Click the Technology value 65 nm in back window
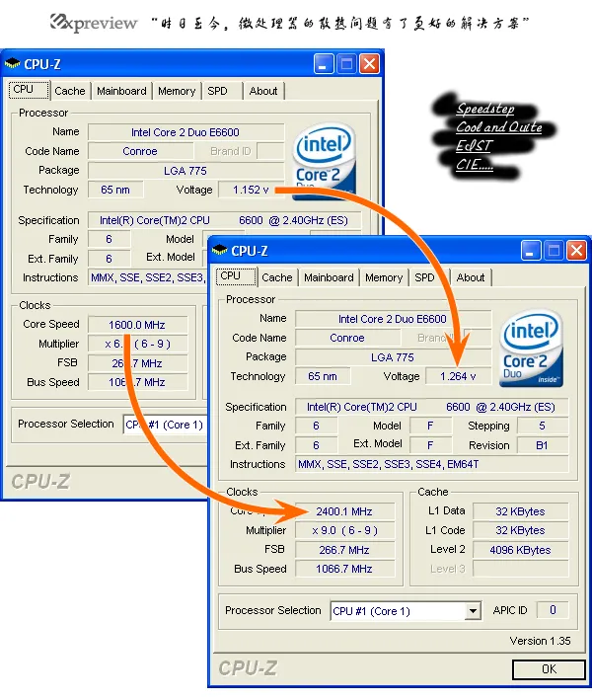 (x=115, y=190)
